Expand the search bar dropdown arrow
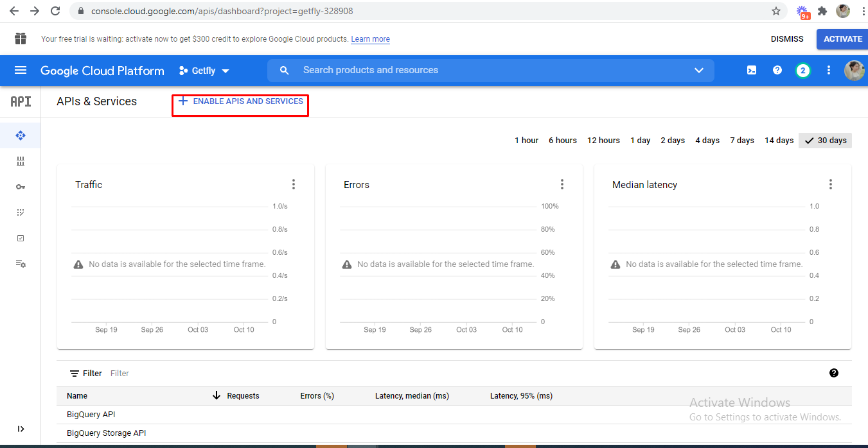 click(699, 71)
